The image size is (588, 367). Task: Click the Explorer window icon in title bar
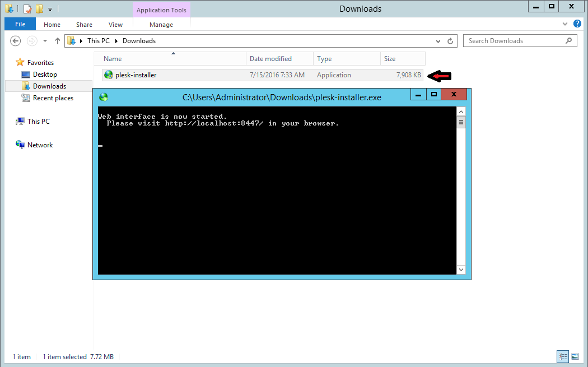click(x=9, y=8)
